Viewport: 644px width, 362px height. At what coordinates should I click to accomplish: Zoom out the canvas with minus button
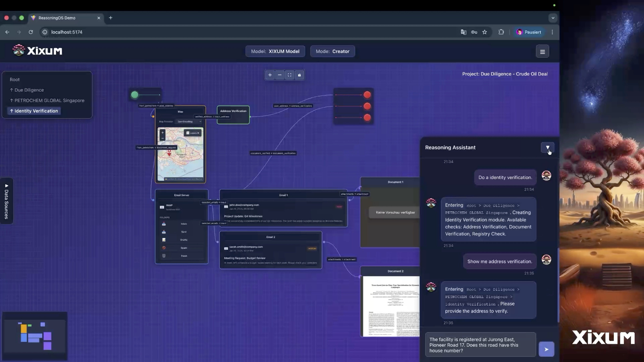279,75
